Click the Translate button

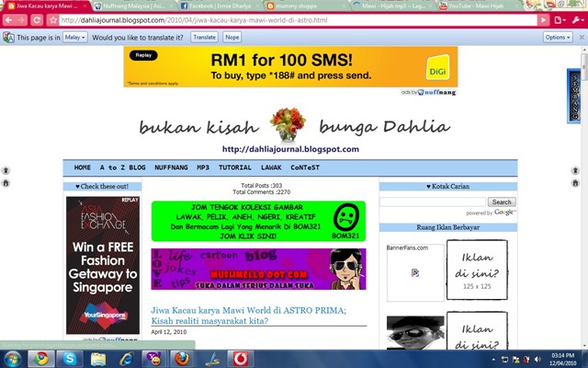click(x=204, y=37)
